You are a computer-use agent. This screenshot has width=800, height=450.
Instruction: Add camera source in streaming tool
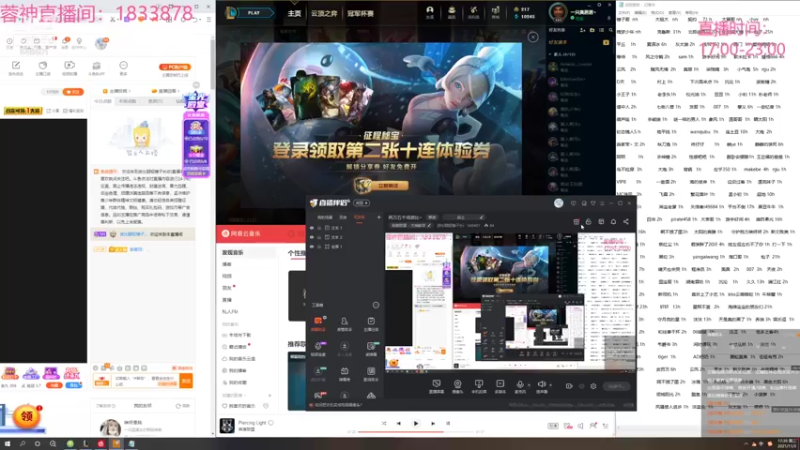(x=458, y=386)
